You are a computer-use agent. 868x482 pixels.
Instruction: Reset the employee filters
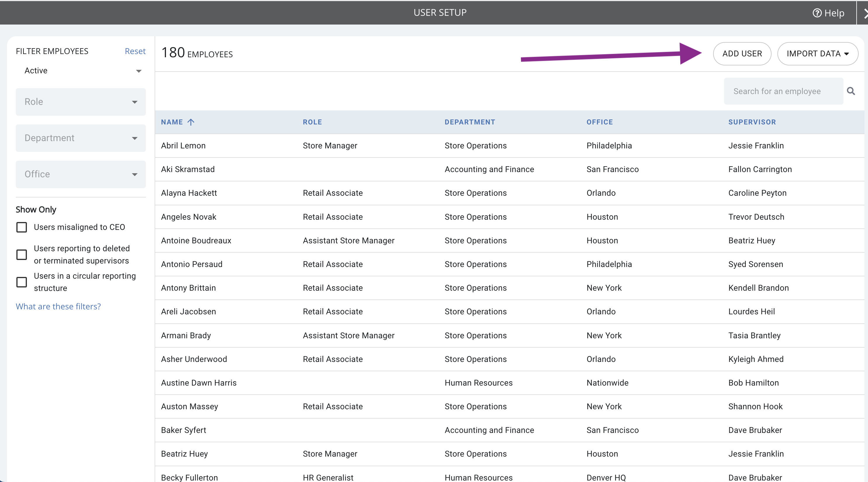[135, 51]
